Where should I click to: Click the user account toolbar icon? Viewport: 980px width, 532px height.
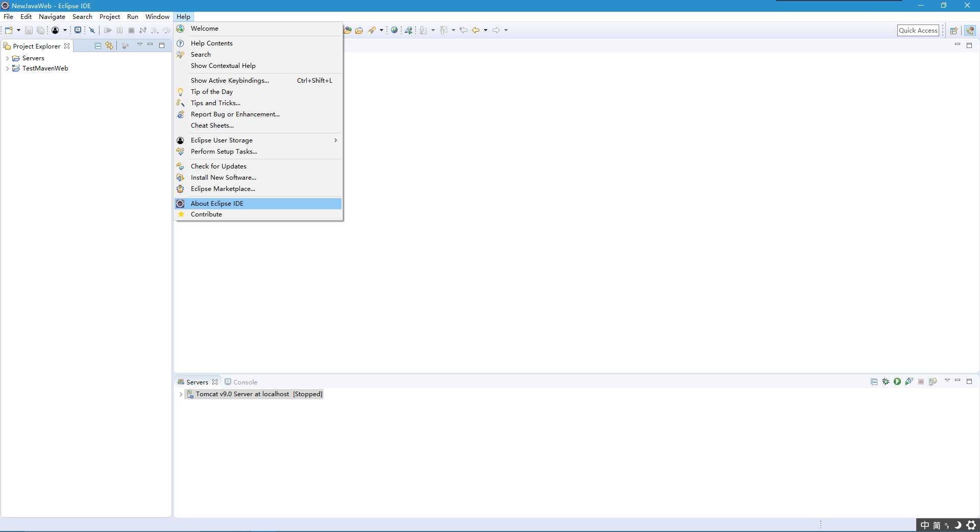coord(55,30)
